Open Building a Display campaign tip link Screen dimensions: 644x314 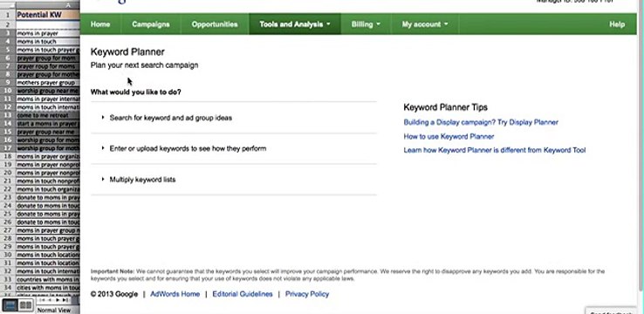(481, 122)
